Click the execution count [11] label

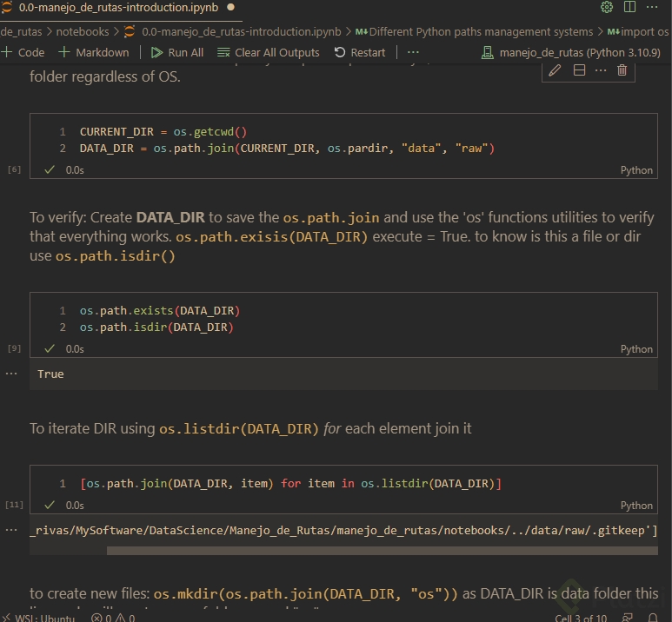point(14,504)
